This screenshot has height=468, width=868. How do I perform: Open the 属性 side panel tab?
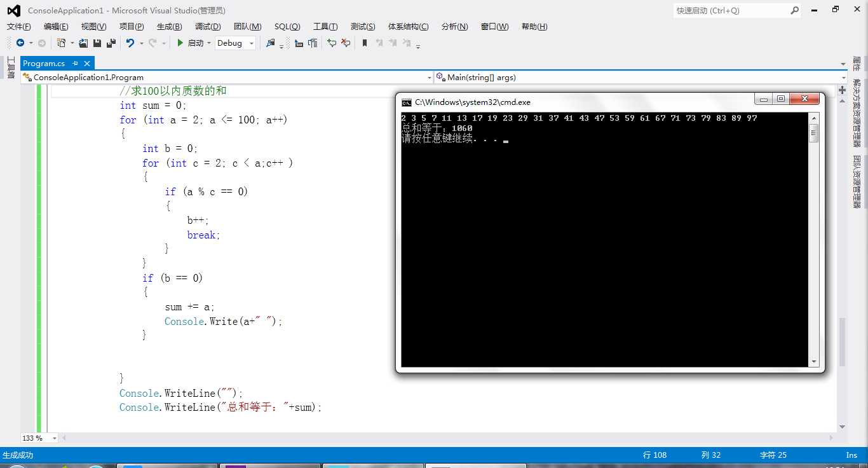coord(857,64)
